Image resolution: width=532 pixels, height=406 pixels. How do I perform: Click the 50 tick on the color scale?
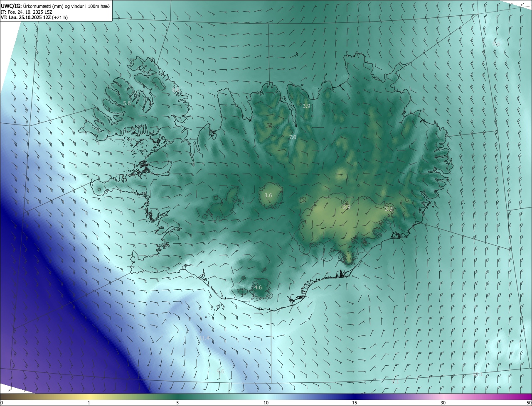tap(529, 403)
